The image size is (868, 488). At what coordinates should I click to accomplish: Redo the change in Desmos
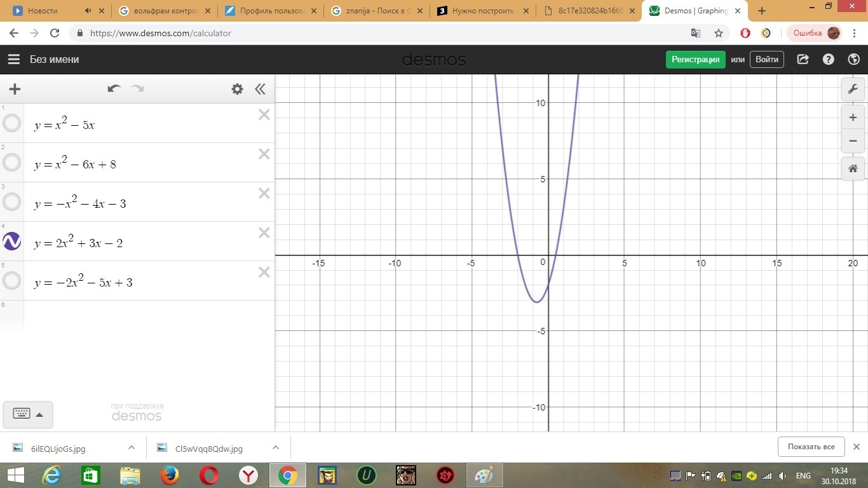[137, 89]
